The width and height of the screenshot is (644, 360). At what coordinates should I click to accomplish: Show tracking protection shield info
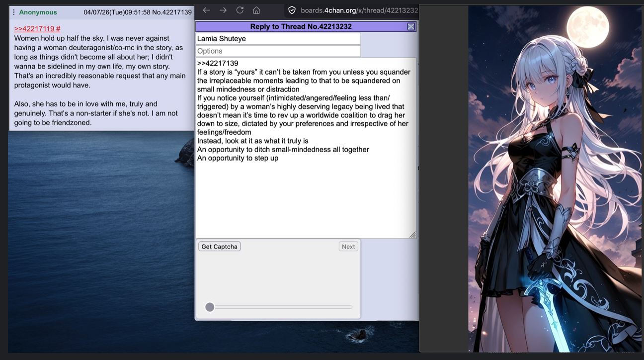point(292,10)
